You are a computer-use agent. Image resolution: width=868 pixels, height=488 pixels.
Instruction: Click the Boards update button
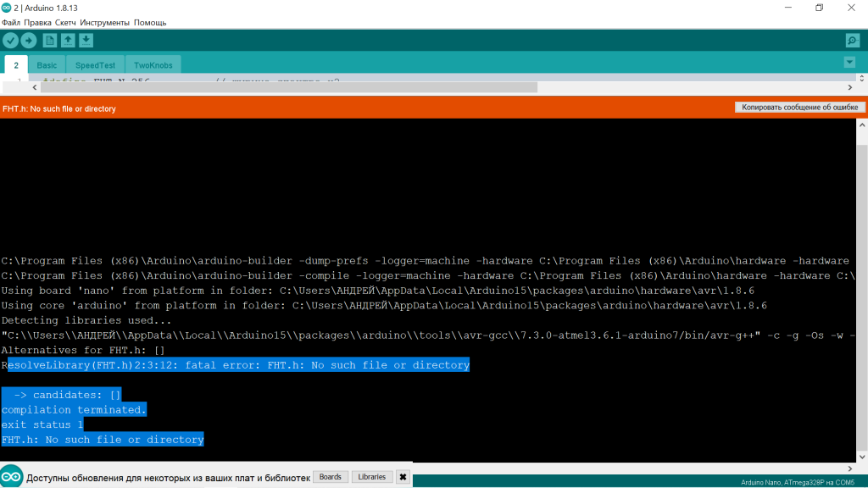330,477
